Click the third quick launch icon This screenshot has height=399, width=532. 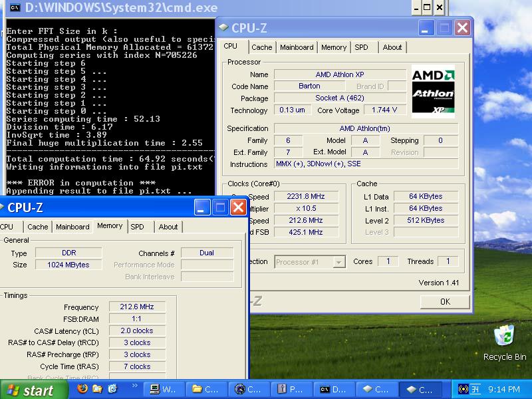[x=112, y=389]
